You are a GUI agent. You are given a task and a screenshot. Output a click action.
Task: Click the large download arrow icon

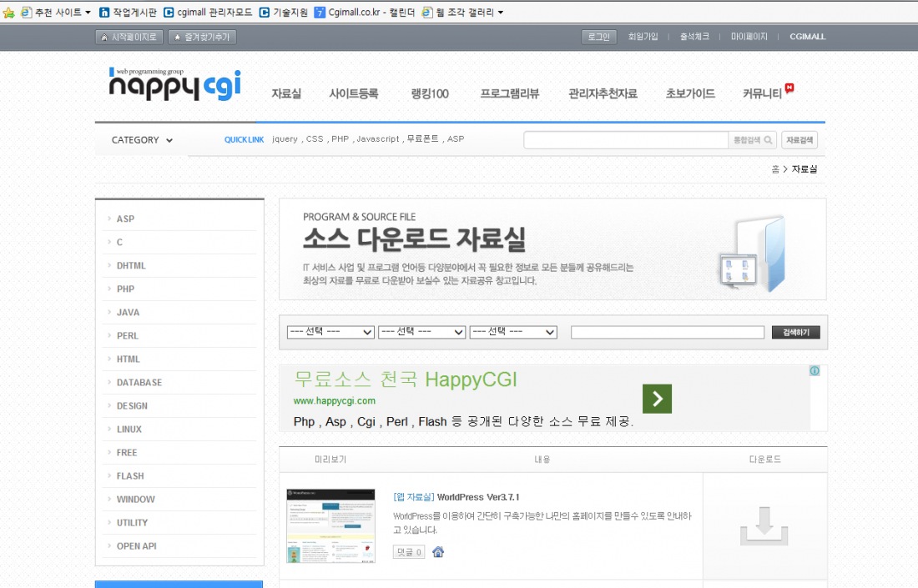tap(764, 526)
